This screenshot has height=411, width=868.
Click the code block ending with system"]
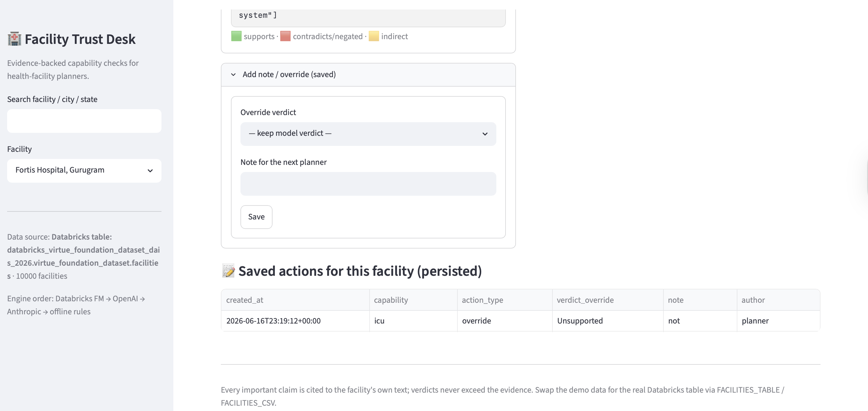[368, 16]
